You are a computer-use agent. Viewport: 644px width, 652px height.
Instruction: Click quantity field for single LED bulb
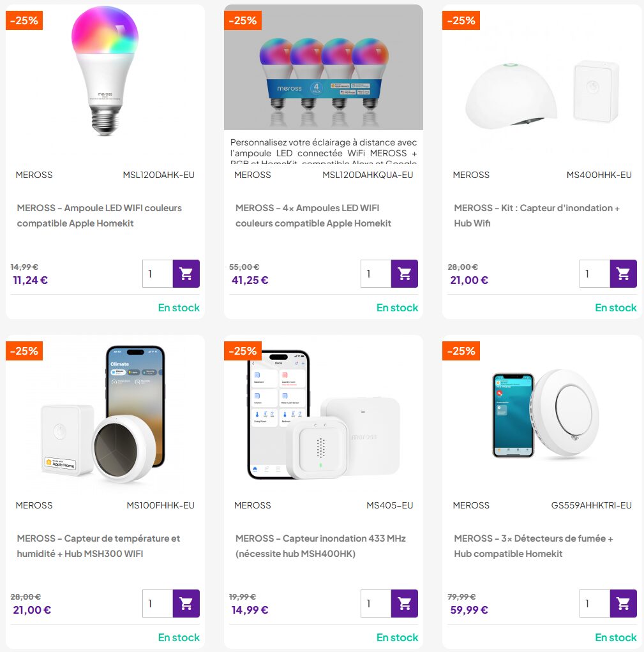point(158,274)
